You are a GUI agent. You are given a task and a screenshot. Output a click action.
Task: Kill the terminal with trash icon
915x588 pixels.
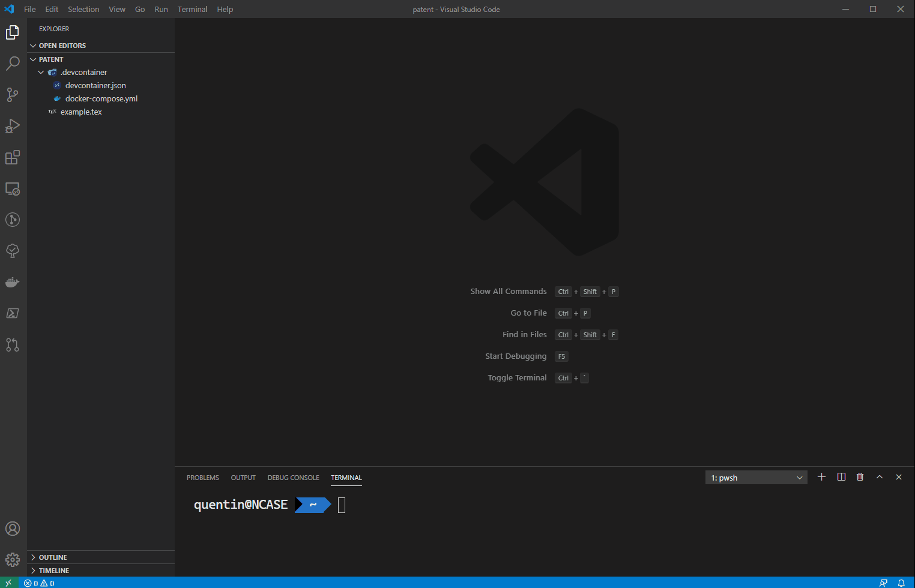point(860,477)
